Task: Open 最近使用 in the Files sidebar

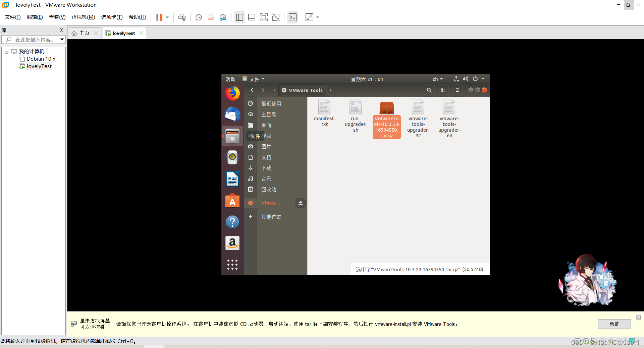Action: [275, 104]
